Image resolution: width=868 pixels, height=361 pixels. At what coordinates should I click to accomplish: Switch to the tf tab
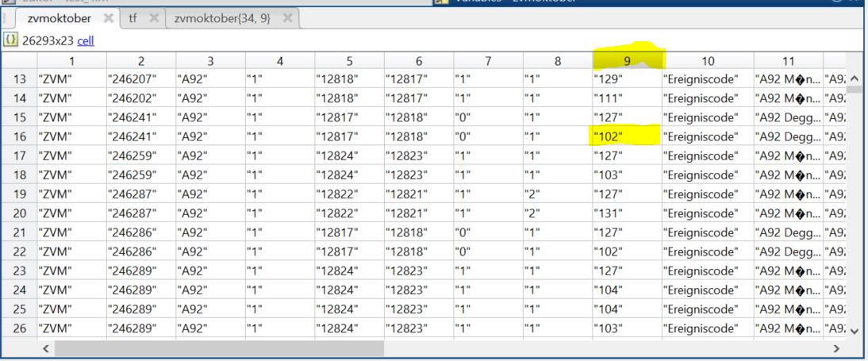tap(133, 17)
